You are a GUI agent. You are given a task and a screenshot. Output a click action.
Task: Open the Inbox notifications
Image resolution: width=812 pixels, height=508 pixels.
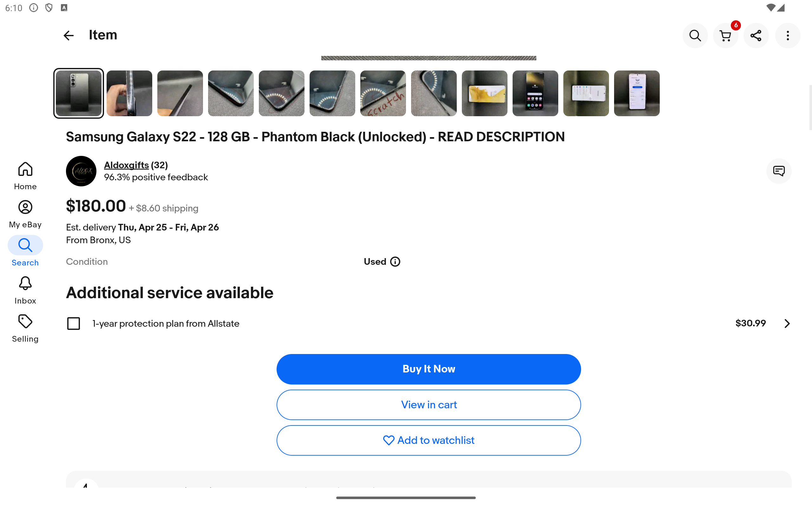coord(25,290)
